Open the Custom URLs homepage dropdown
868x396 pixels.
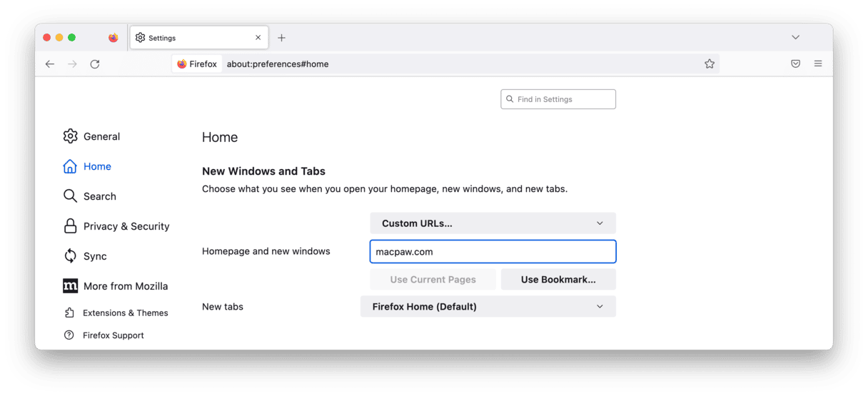(x=493, y=223)
